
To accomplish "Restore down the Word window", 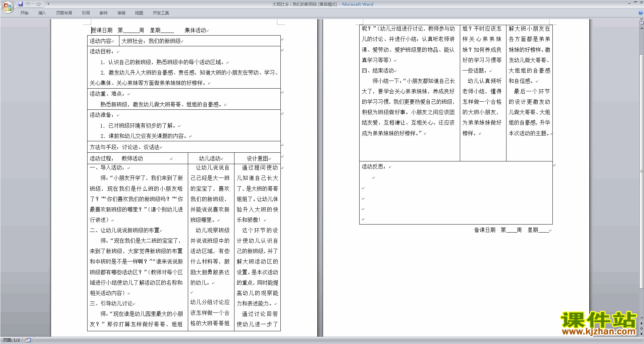I will click(635, 3).
